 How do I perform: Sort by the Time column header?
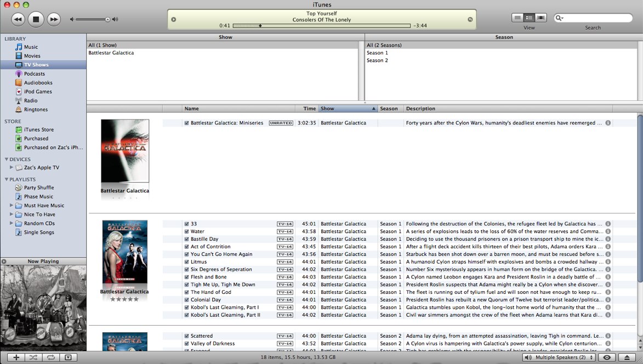pos(307,109)
